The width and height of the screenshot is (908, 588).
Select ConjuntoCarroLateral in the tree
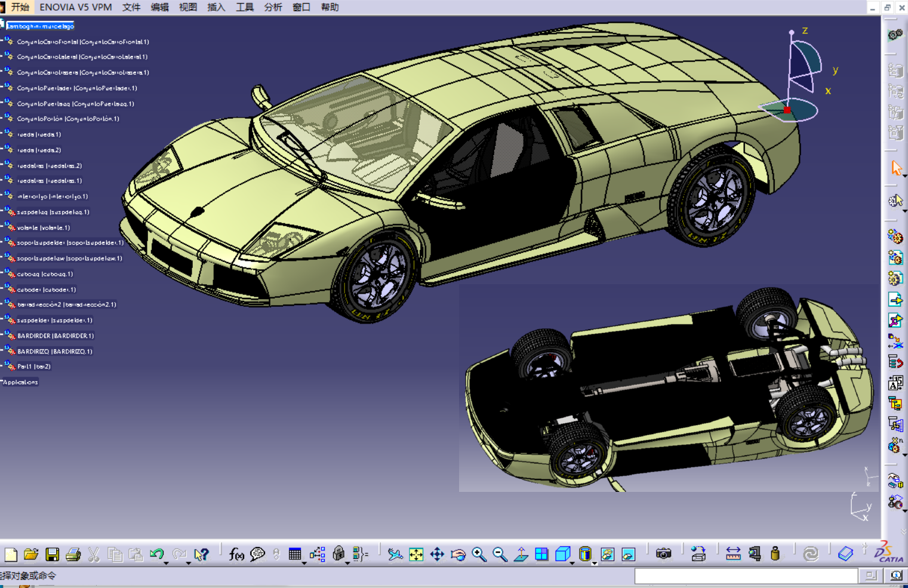(82, 57)
